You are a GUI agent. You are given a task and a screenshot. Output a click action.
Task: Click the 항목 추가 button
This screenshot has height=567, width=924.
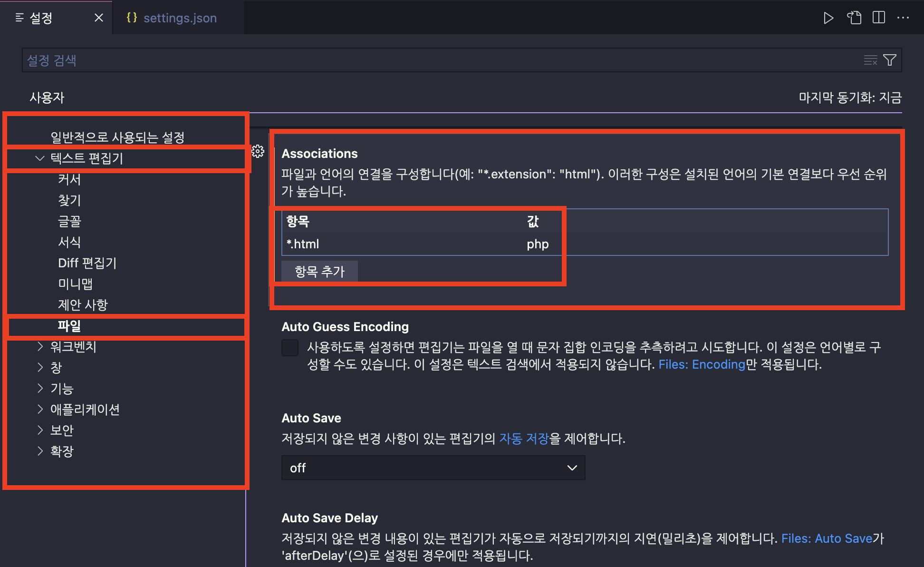[x=319, y=272]
